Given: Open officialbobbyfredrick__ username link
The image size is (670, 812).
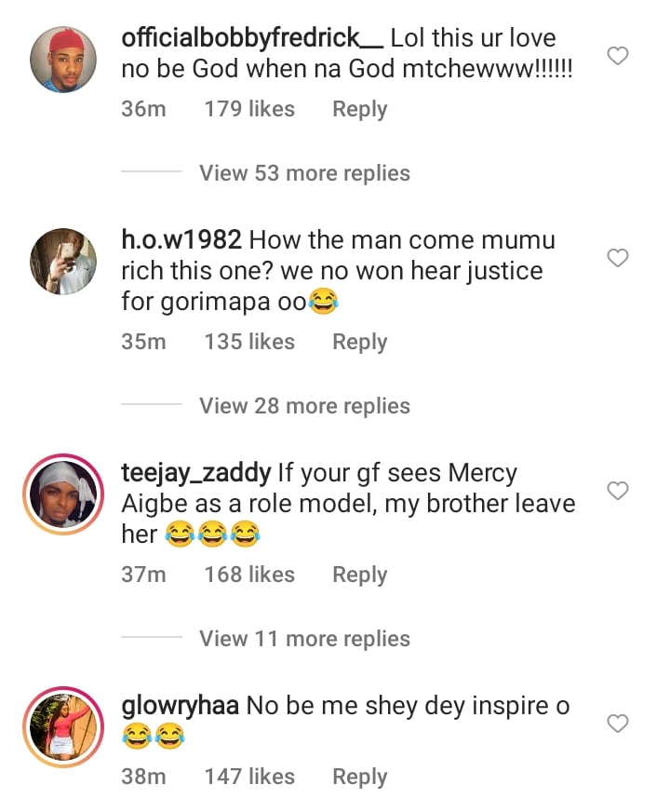Looking at the screenshot, I should tap(251, 39).
